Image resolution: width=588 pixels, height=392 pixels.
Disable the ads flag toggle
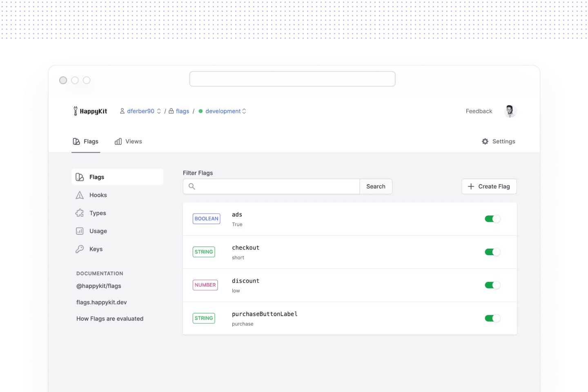[492, 219]
